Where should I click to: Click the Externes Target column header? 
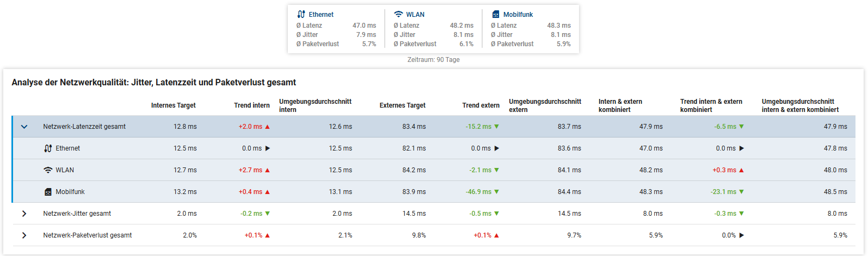pos(402,105)
